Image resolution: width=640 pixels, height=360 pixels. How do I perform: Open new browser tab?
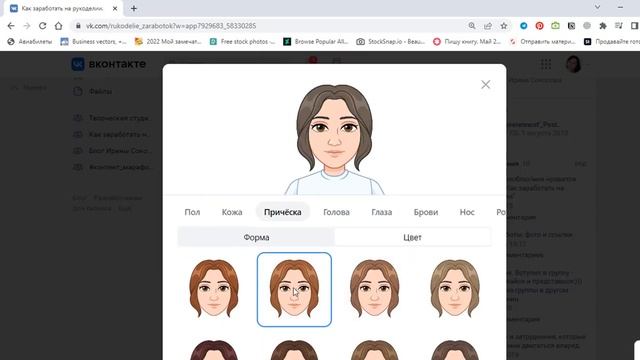134,8
